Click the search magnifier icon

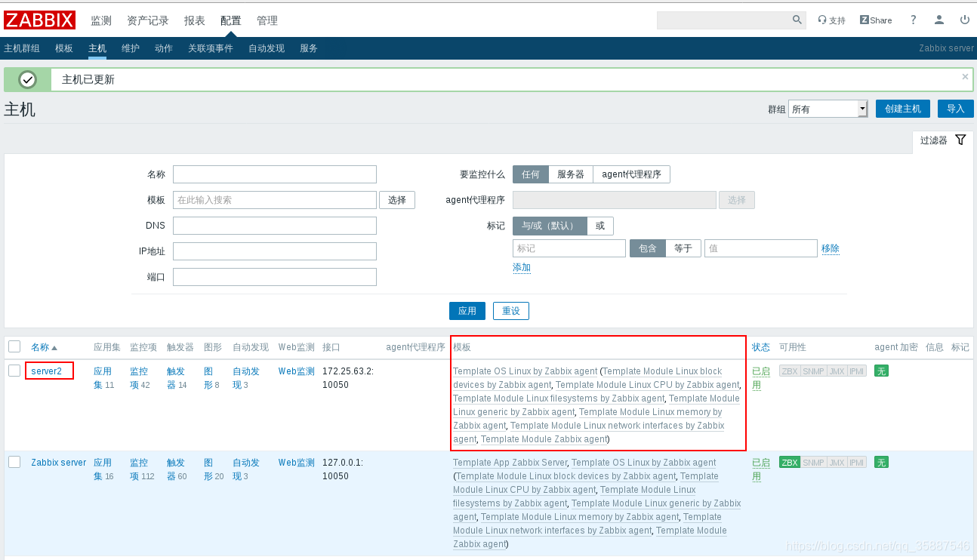click(x=797, y=20)
